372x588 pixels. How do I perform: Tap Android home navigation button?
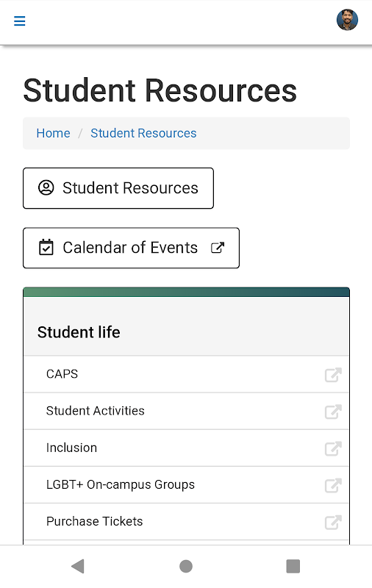pyautogui.click(x=186, y=566)
